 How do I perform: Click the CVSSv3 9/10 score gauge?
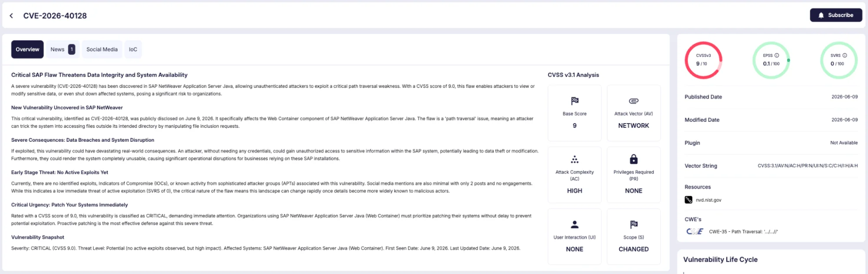[703, 60]
